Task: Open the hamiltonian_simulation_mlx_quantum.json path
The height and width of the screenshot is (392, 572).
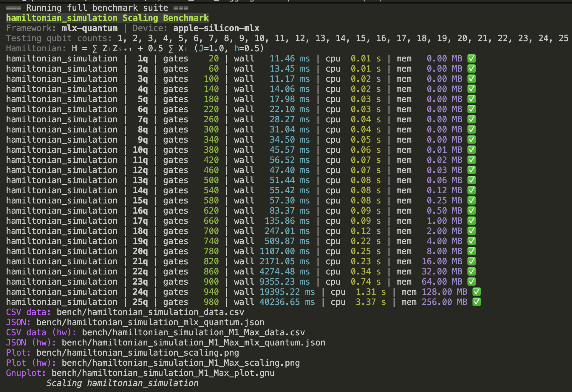Action: [x=150, y=322]
